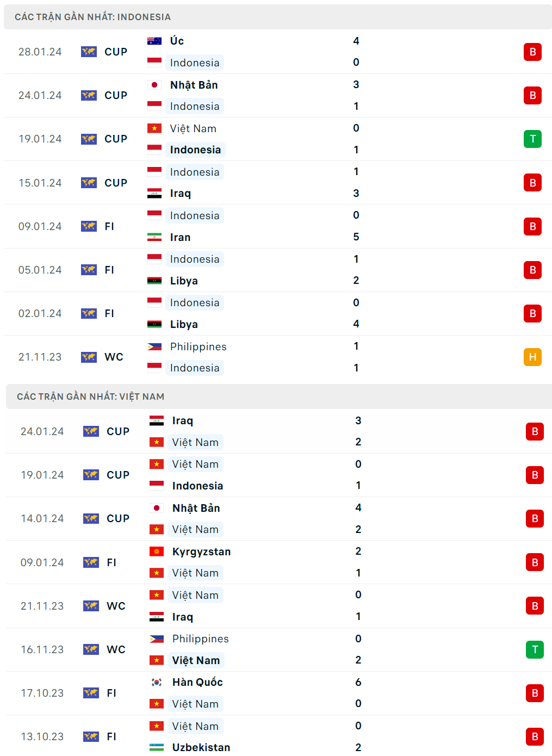Click the Philippines flag in the 21.11.23 match
This screenshot has width=552, height=756.
tap(154, 346)
